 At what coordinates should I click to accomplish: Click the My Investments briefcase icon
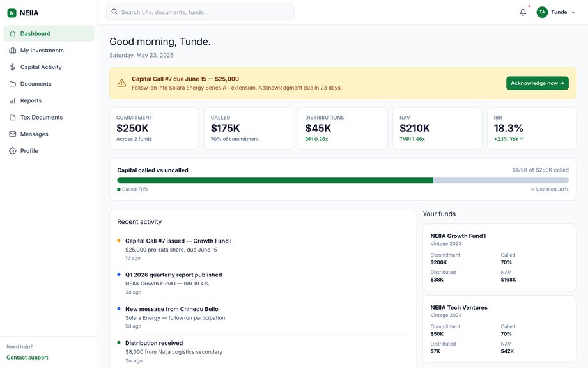(x=13, y=51)
